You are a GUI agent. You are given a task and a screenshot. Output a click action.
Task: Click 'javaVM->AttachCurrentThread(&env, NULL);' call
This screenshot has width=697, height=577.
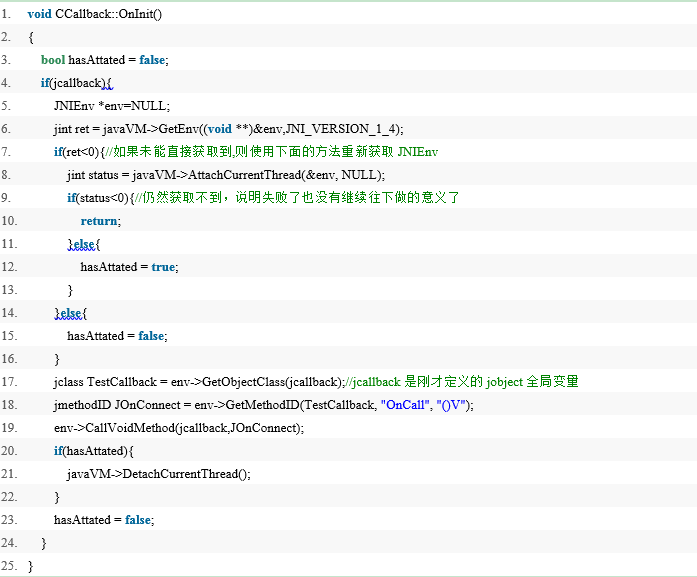point(259,175)
